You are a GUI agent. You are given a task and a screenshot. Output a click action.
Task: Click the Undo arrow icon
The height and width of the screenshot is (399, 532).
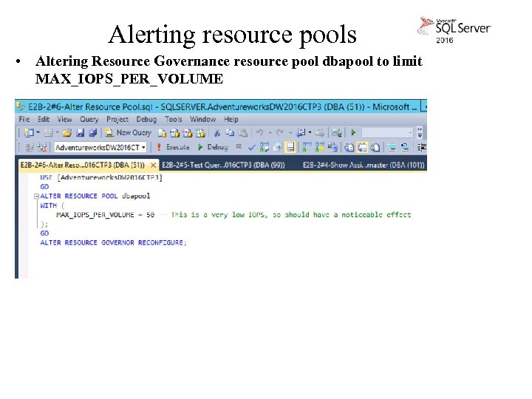tap(259, 132)
